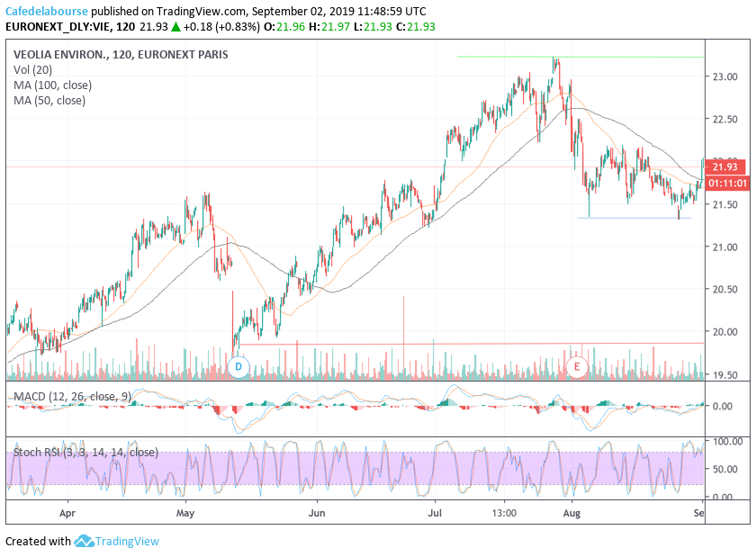Image resolution: width=756 pixels, height=557 pixels.
Task: Click the H:21.97 high value in header
Action: [329, 27]
